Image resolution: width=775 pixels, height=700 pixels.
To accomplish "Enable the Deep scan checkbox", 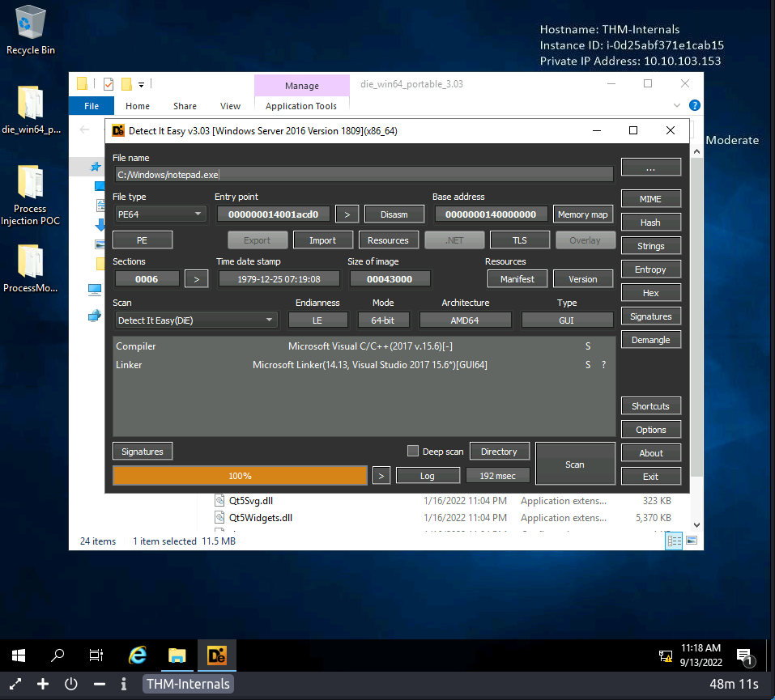I will [x=413, y=452].
